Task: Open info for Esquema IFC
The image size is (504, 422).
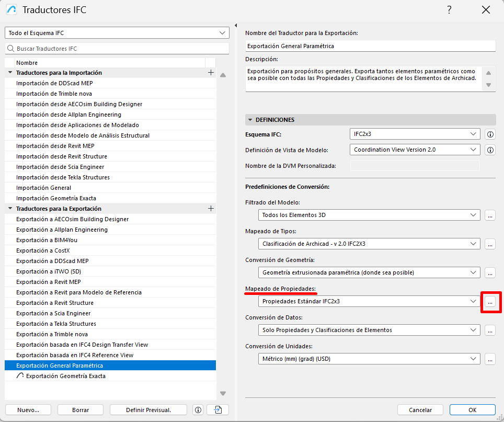Action: (490, 134)
